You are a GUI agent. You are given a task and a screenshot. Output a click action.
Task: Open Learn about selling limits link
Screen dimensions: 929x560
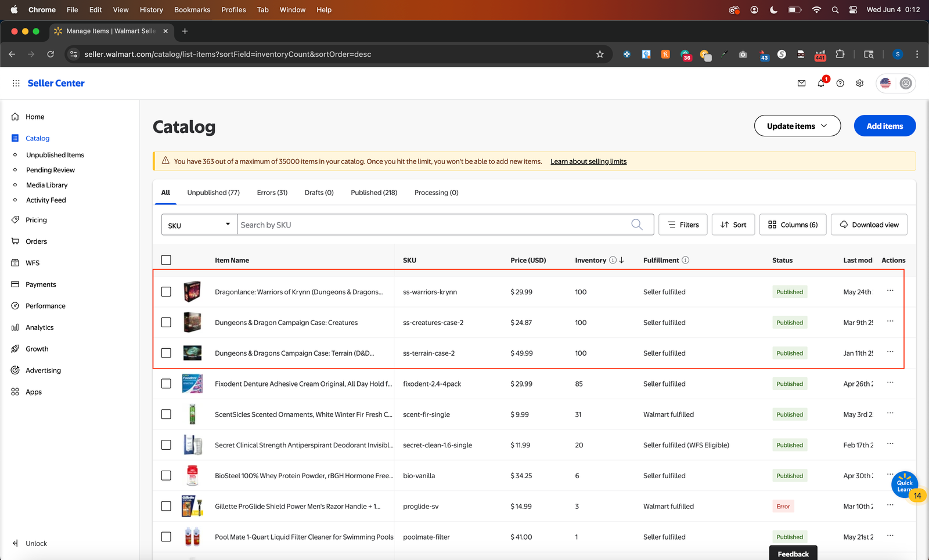(x=588, y=161)
